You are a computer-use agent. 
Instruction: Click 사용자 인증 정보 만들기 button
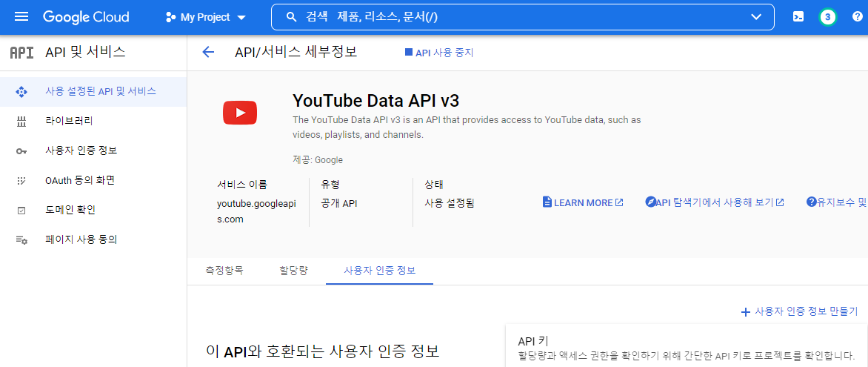(x=799, y=311)
